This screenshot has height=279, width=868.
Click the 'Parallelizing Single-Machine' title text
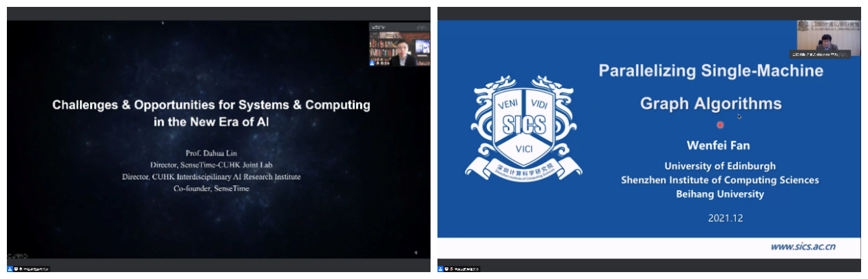click(x=710, y=70)
